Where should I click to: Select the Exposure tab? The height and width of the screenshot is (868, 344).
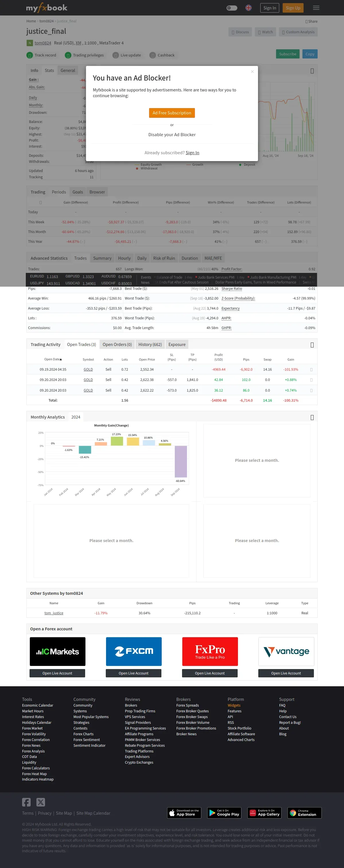[x=177, y=344]
